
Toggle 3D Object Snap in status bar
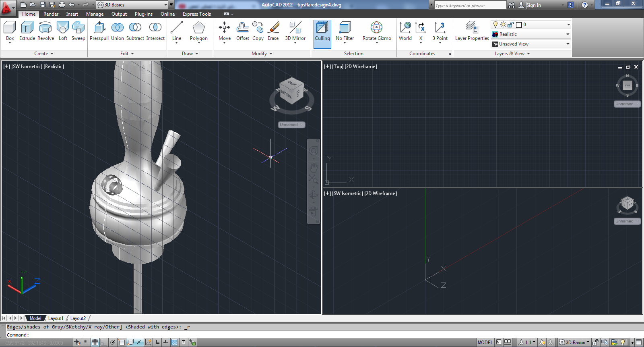coord(130,342)
